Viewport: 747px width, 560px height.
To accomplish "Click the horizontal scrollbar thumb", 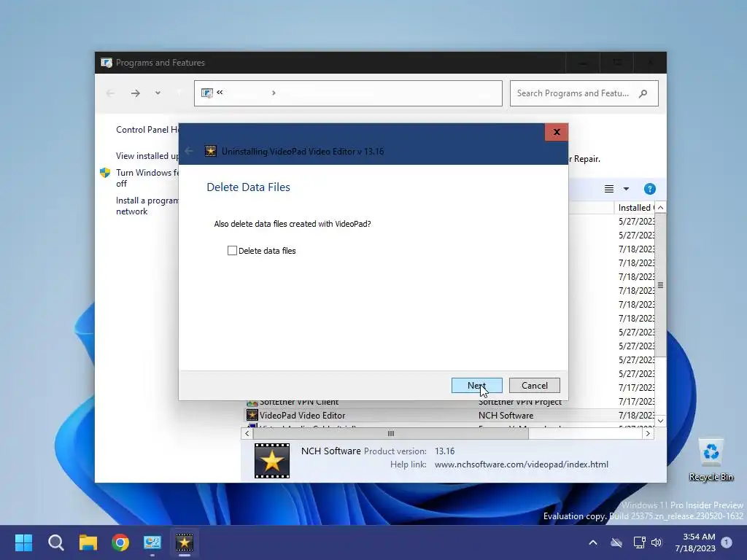I will click(391, 433).
